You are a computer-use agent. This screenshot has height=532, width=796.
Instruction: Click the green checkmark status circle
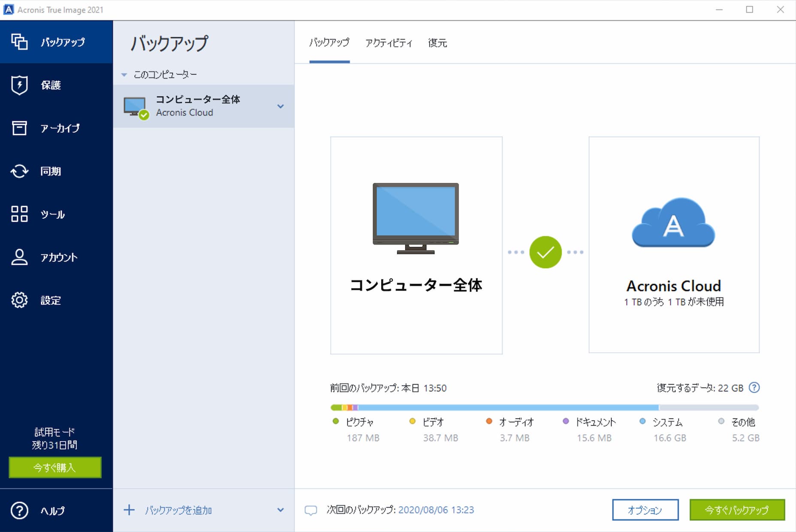click(x=546, y=252)
